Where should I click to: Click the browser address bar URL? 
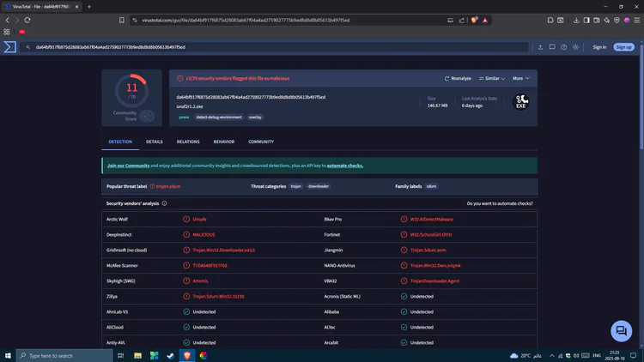point(246,20)
